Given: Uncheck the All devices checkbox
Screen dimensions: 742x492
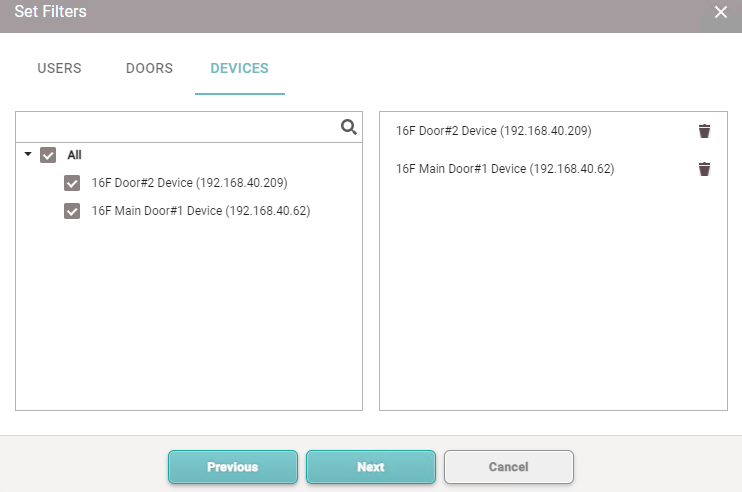Looking at the screenshot, I should [48, 155].
